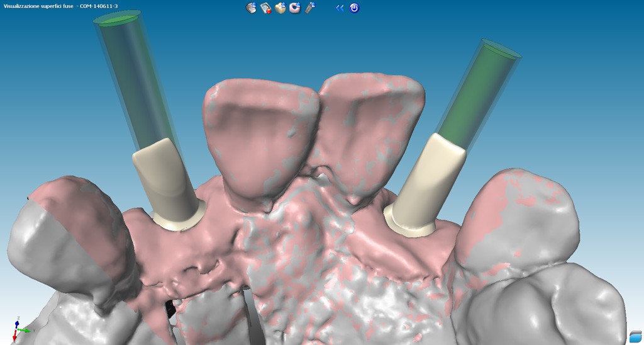
Task: Click the scan plate icon with red marker
Action: (266, 8)
